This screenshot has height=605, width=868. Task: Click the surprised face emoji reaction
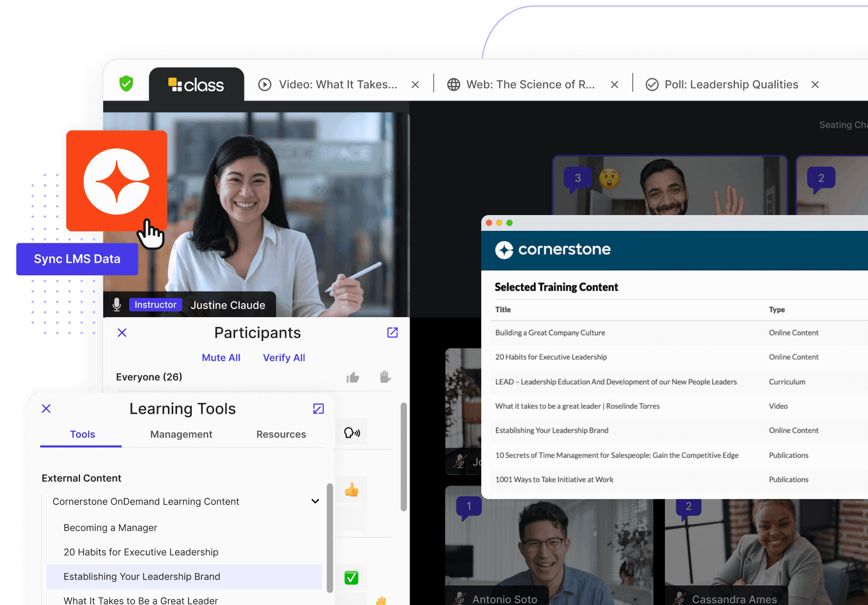pos(609,178)
